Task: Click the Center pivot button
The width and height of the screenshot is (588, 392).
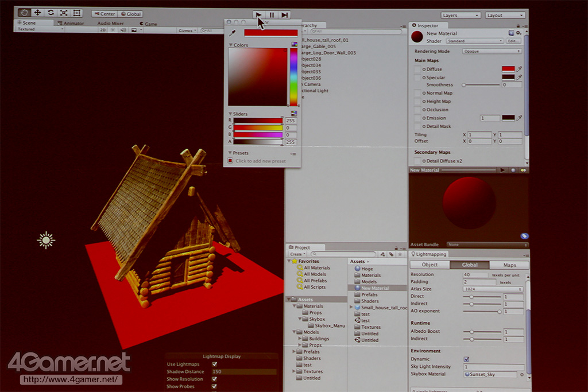Action: (x=105, y=14)
